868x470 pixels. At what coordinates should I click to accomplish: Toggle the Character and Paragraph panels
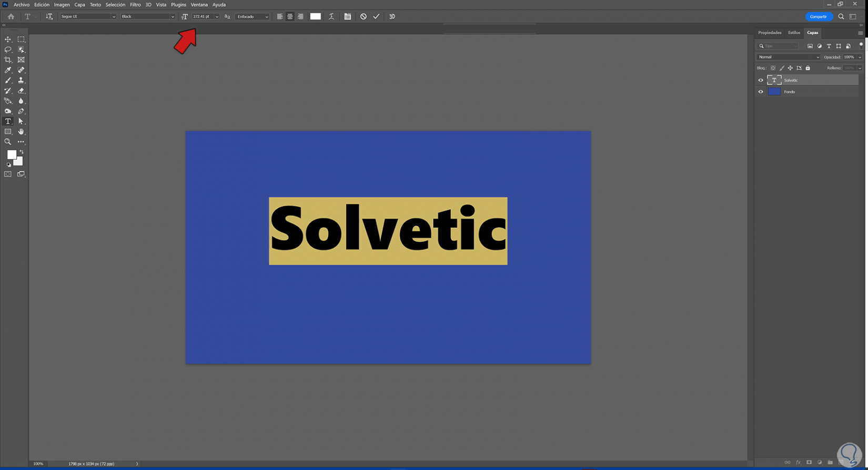[348, 16]
